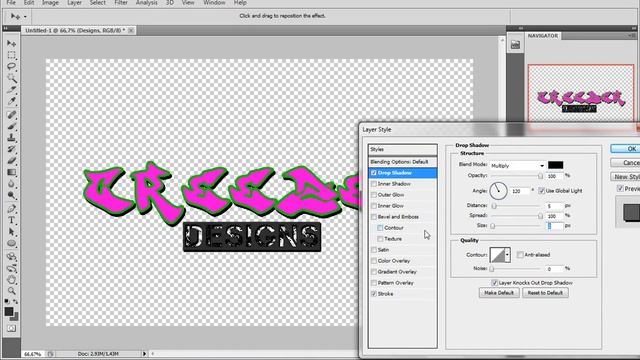Click the Reset to Default button

tap(545, 293)
